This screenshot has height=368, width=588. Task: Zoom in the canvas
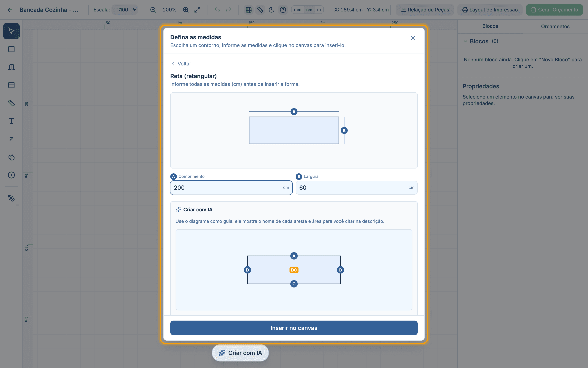[x=186, y=10]
